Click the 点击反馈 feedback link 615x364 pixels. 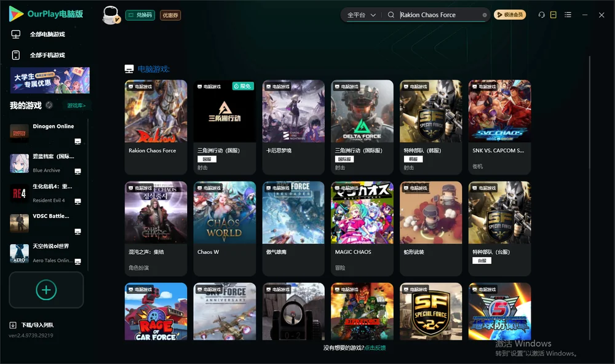(375, 348)
